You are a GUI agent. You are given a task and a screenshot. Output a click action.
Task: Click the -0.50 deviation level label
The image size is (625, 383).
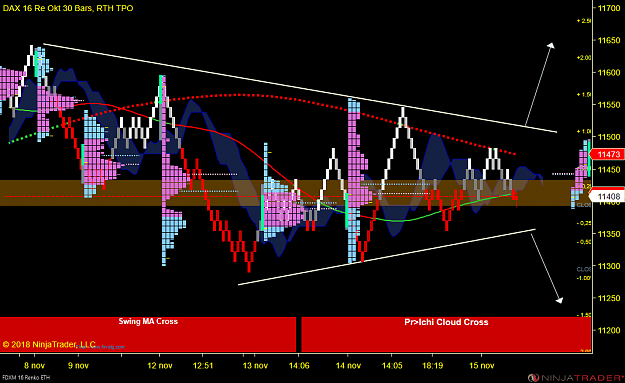(584, 242)
